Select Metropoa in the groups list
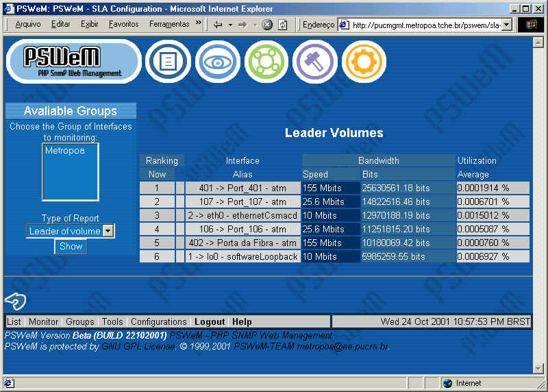This screenshot has height=392, width=548. tap(65, 151)
